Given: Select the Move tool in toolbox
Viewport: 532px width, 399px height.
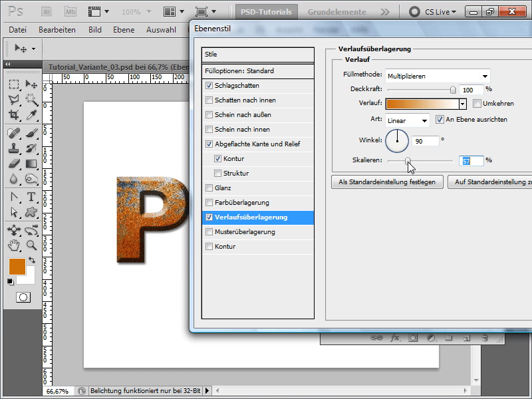Looking at the screenshot, I should [31, 84].
